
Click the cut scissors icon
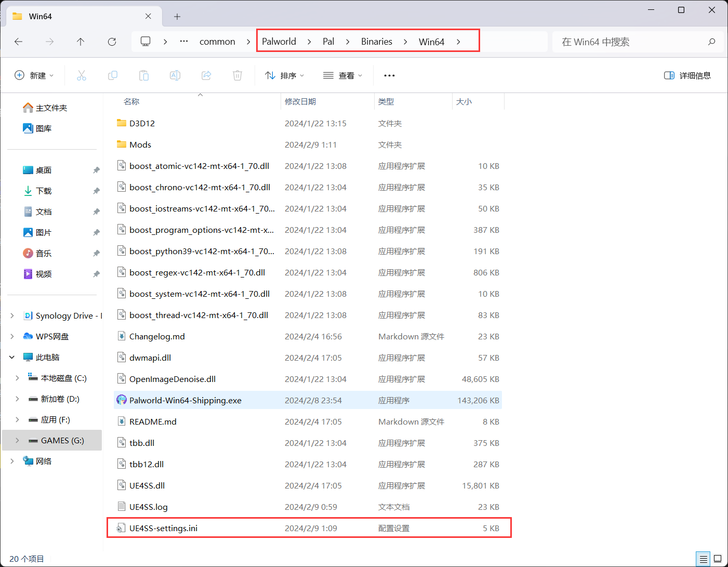[x=82, y=75]
